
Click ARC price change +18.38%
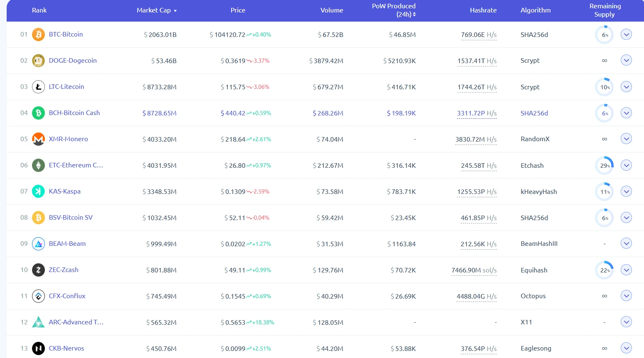pos(263,322)
